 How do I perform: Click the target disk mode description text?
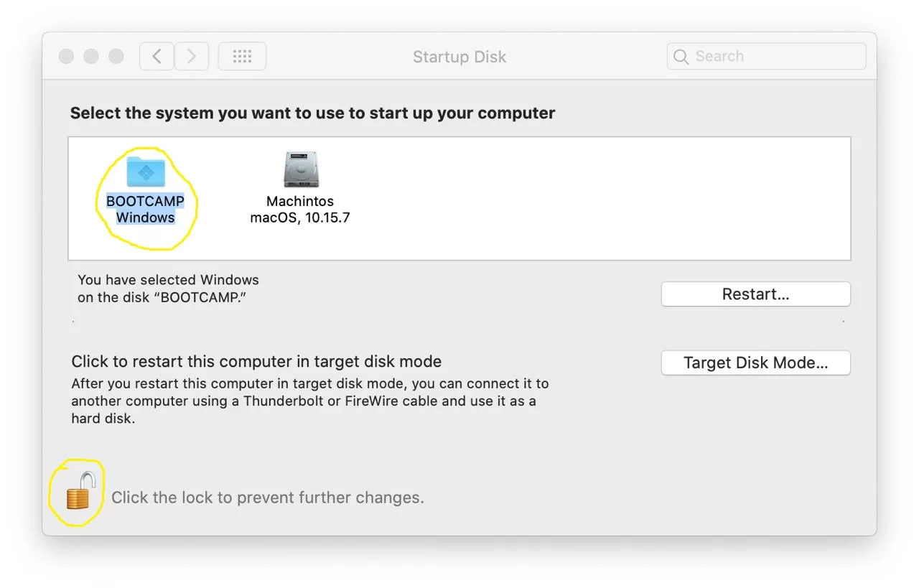(x=309, y=401)
